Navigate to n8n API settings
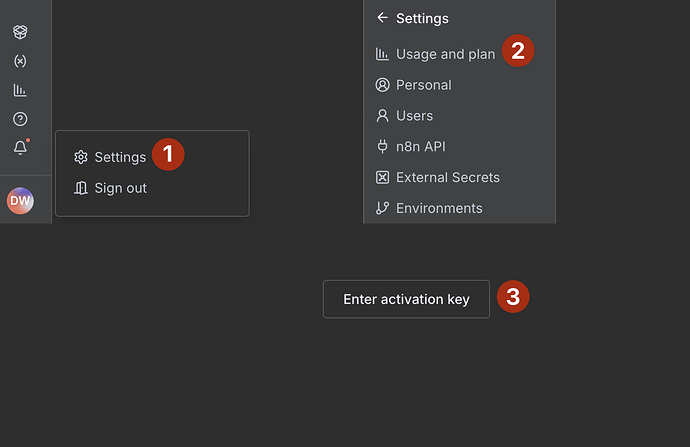 point(420,147)
